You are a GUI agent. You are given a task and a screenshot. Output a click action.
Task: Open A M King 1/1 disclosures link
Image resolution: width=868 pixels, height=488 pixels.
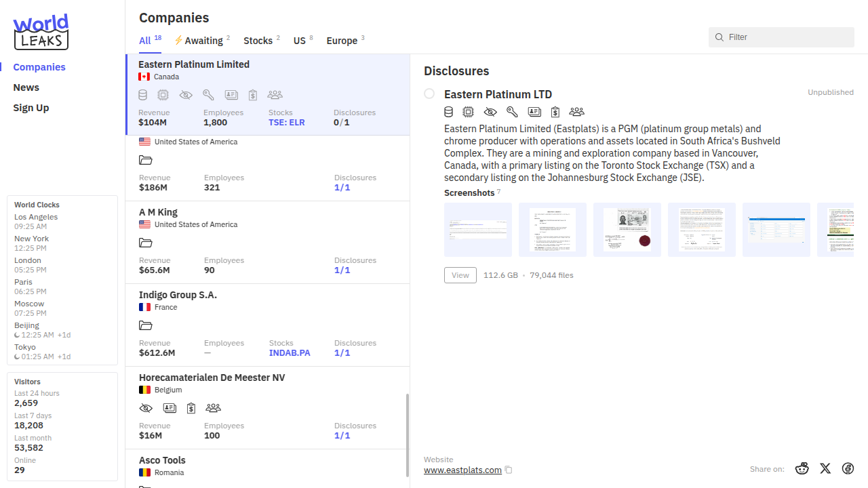point(342,270)
